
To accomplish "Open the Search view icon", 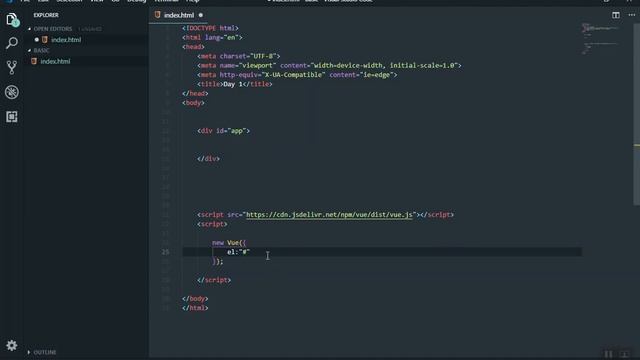I will tap(12, 43).
